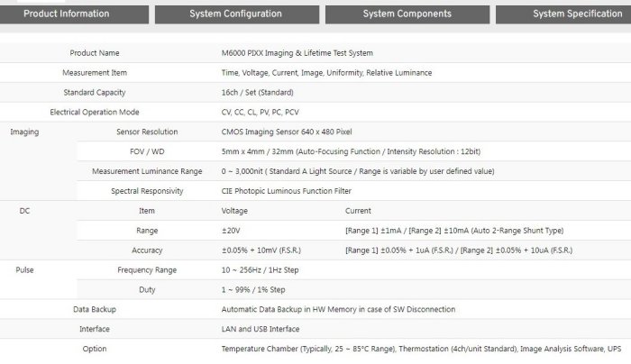Select the ±20V voltage range value
The width and height of the screenshot is (631, 364).
pos(231,231)
